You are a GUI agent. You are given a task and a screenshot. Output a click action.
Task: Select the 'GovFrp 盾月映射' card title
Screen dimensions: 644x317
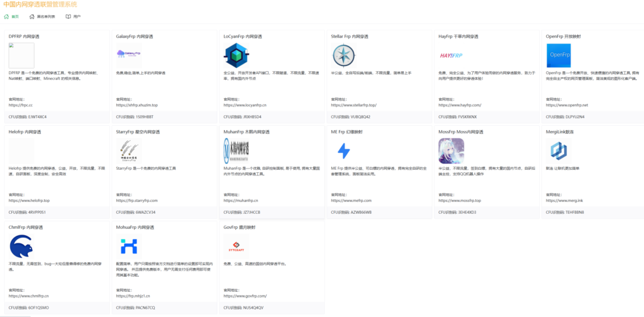240,227
